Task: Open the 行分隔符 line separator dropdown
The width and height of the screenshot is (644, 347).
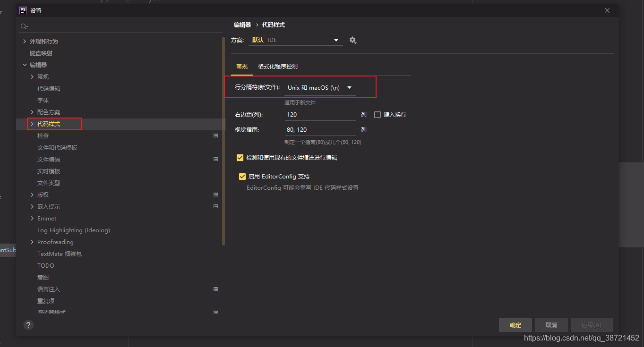Action: pos(320,88)
